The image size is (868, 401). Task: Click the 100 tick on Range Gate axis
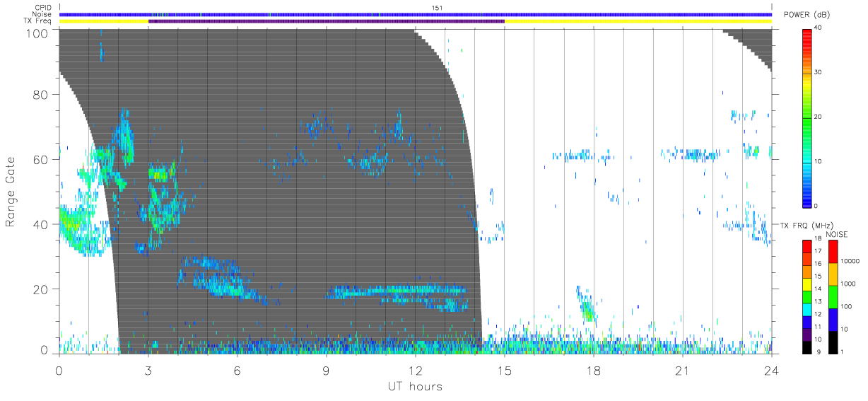[x=35, y=33]
